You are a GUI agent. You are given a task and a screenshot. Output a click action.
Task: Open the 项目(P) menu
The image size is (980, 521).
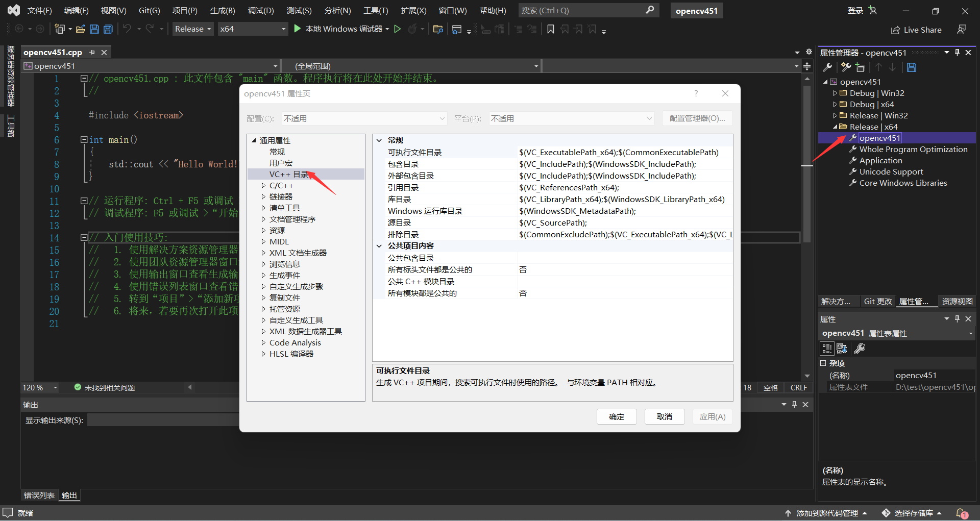coord(184,10)
